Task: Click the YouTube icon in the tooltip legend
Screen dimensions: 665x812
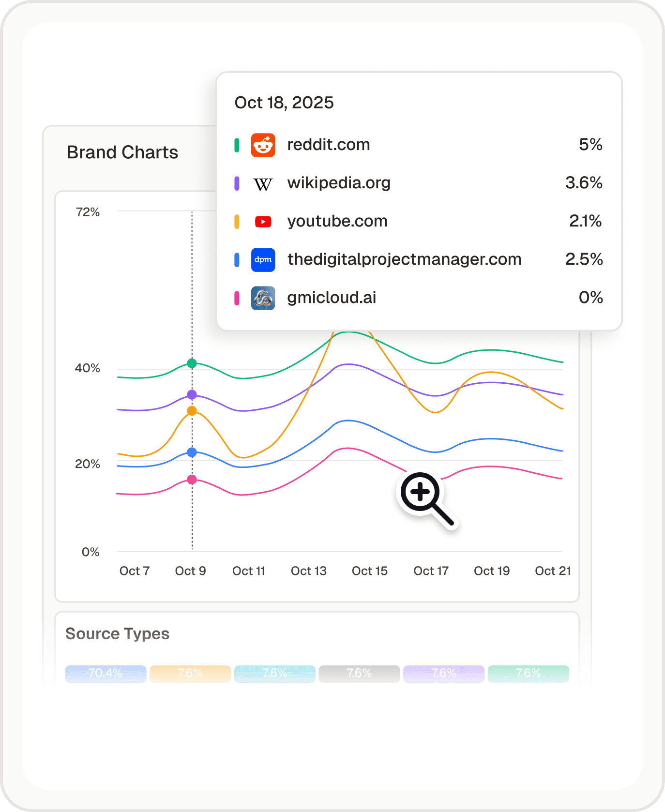Action: coord(263,221)
